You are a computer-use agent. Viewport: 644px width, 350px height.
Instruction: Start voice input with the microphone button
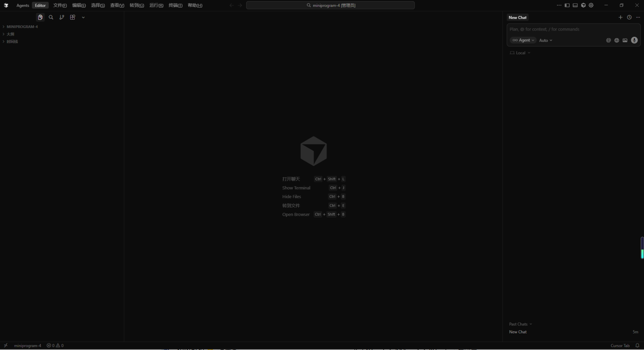click(x=634, y=40)
